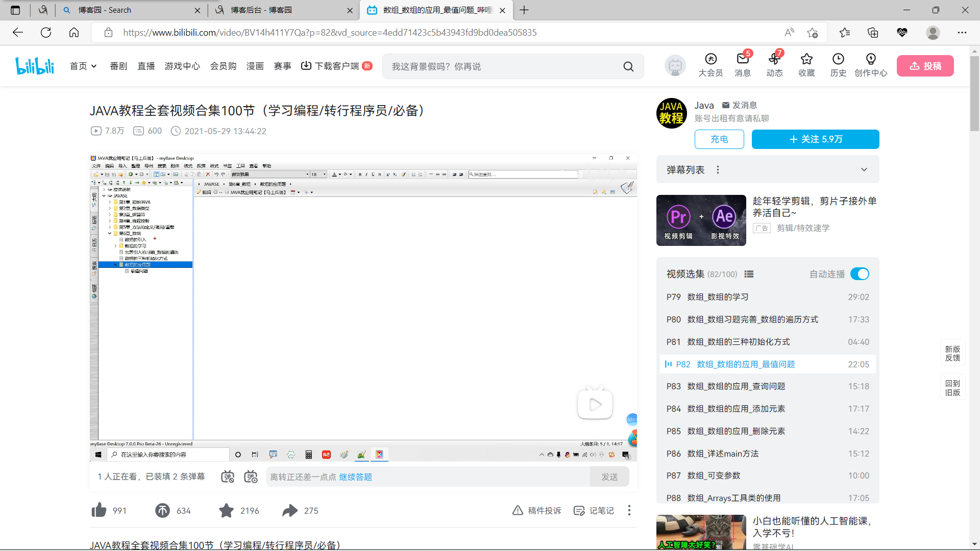Click the search magnifier icon

pos(628,66)
